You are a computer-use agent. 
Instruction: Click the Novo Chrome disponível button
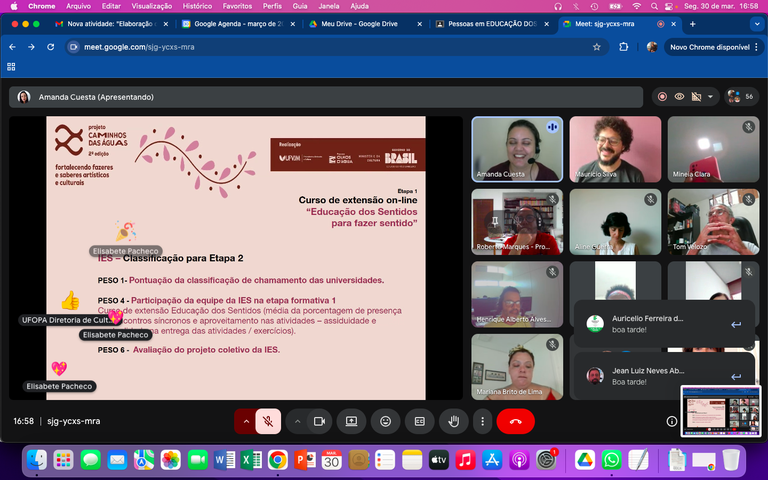(x=708, y=47)
